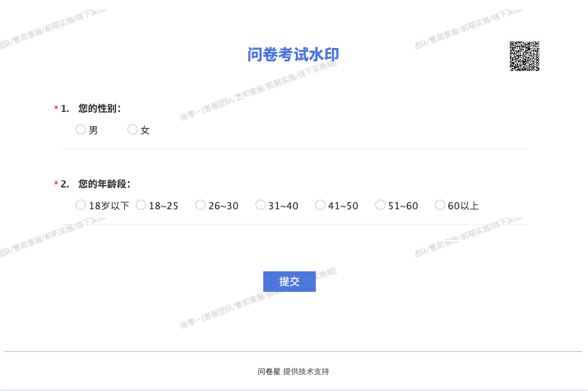588x391 pixels.
Task: Choose the 60以上 age option
Action: 440,205
